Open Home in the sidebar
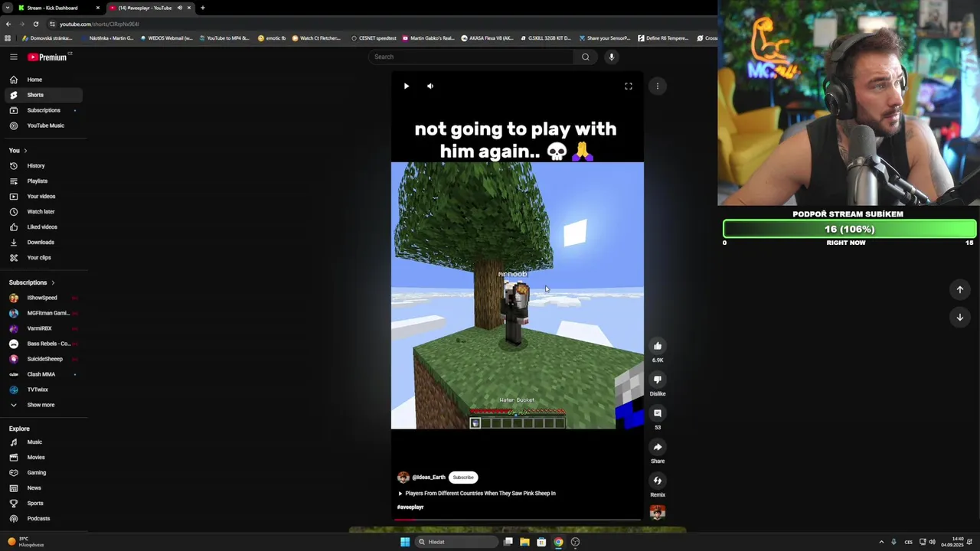 tap(42, 80)
